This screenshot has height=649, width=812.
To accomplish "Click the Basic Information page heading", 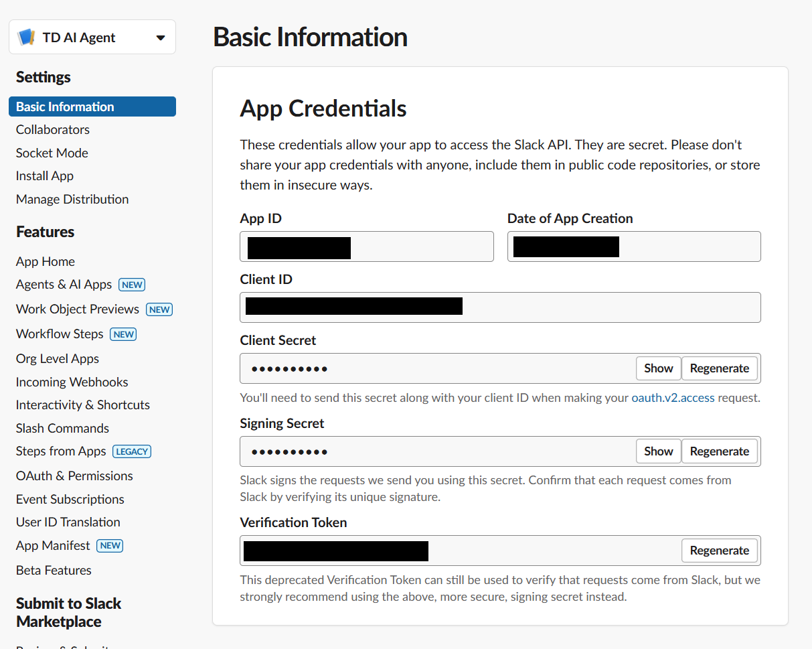I will [310, 37].
